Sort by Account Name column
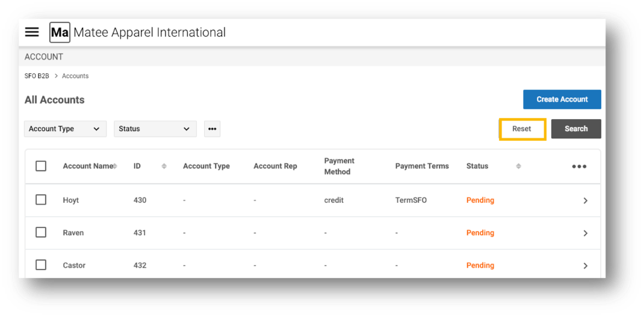The height and width of the screenshot is (317, 644). click(115, 166)
